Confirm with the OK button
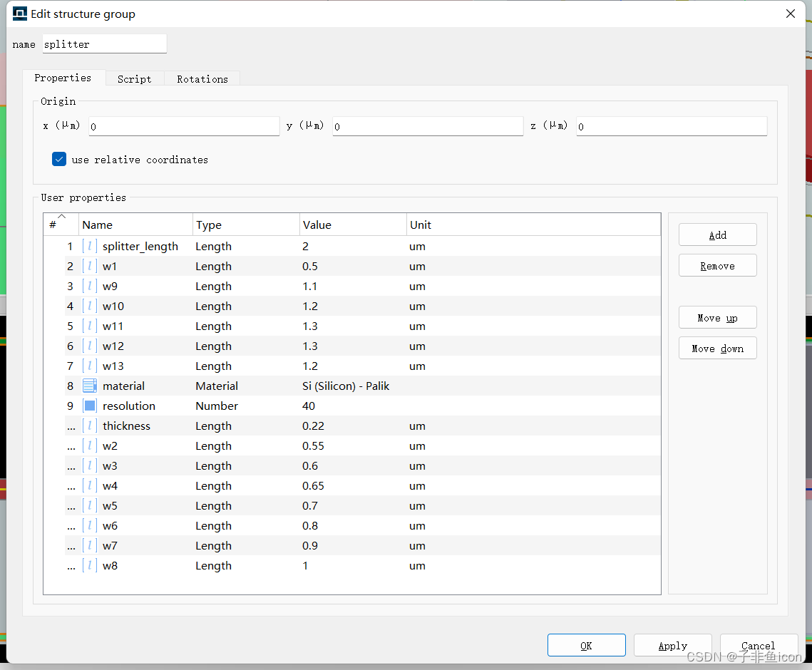The image size is (812, 670). 586,645
